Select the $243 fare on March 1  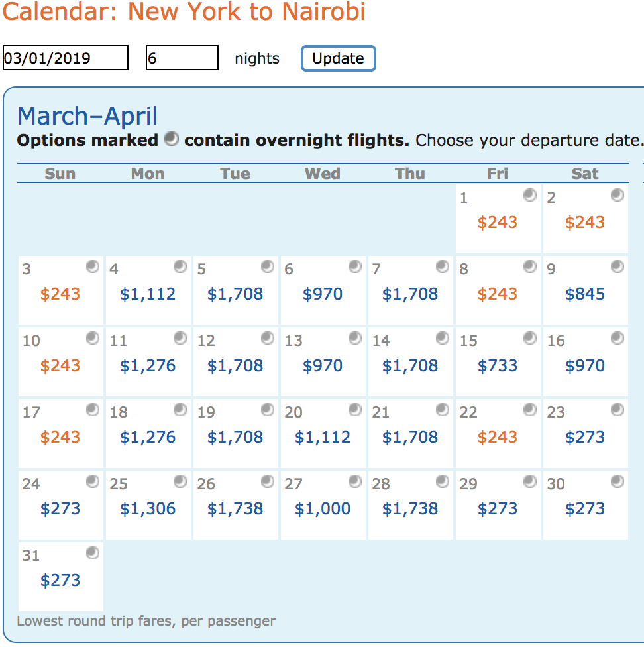(x=498, y=223)
